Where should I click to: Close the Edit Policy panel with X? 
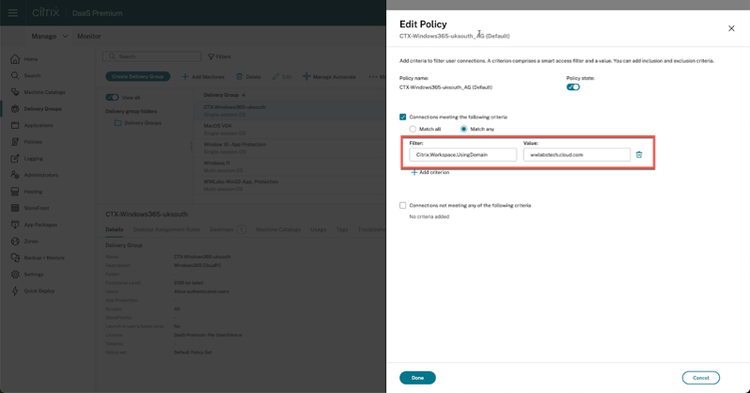tap(731, 28)
